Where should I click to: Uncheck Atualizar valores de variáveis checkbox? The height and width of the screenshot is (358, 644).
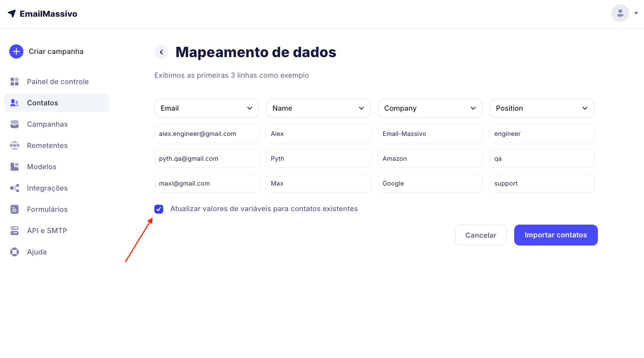159,209
